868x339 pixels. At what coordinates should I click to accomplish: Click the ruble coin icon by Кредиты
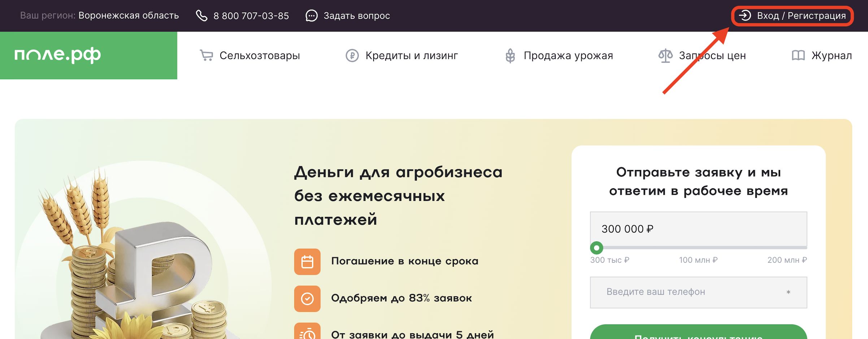(x=352, y=55)
